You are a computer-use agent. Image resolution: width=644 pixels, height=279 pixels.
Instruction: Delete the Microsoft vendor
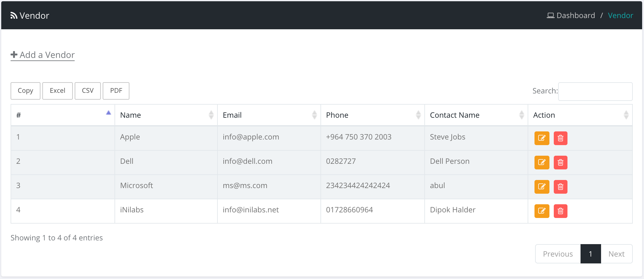(x=560, y=187)
